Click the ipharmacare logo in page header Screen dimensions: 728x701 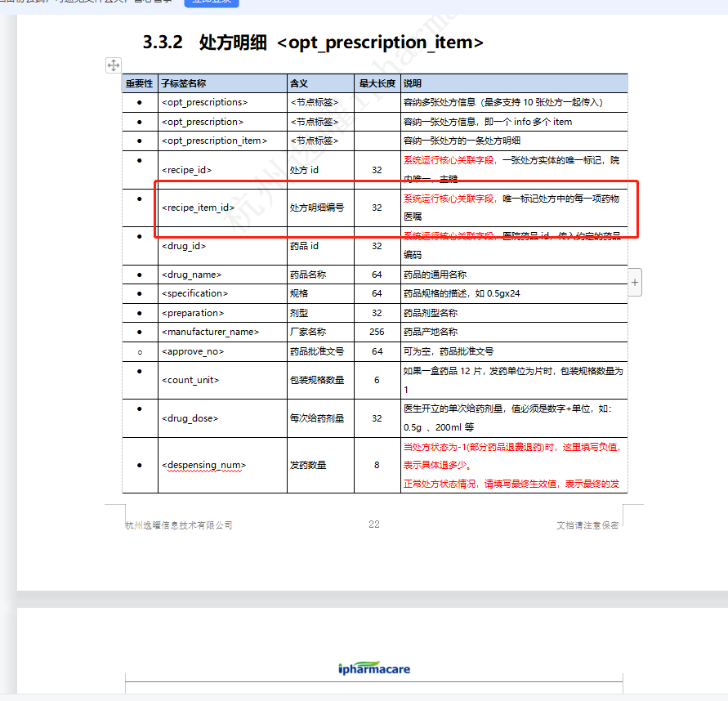(x=374, y=668)
